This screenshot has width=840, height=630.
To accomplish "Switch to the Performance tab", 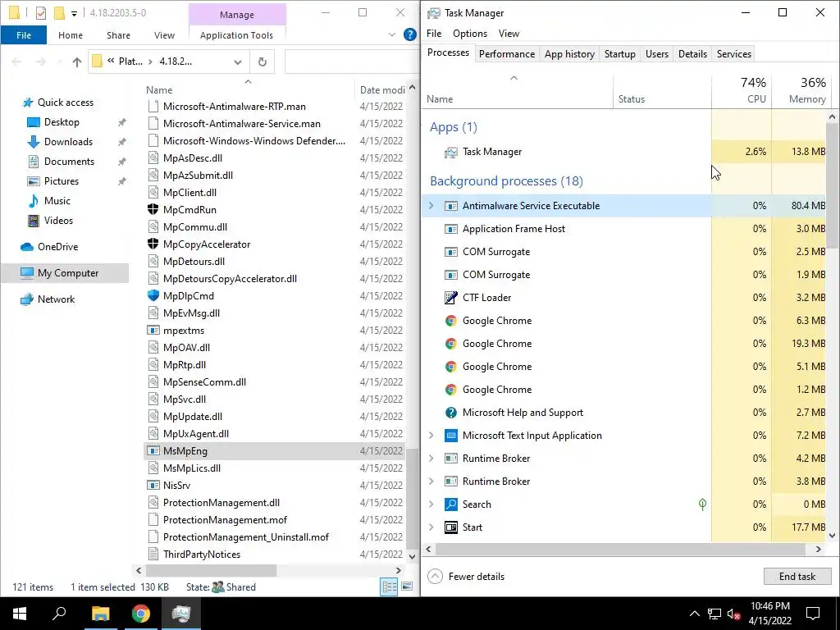I will pos(506,53).
